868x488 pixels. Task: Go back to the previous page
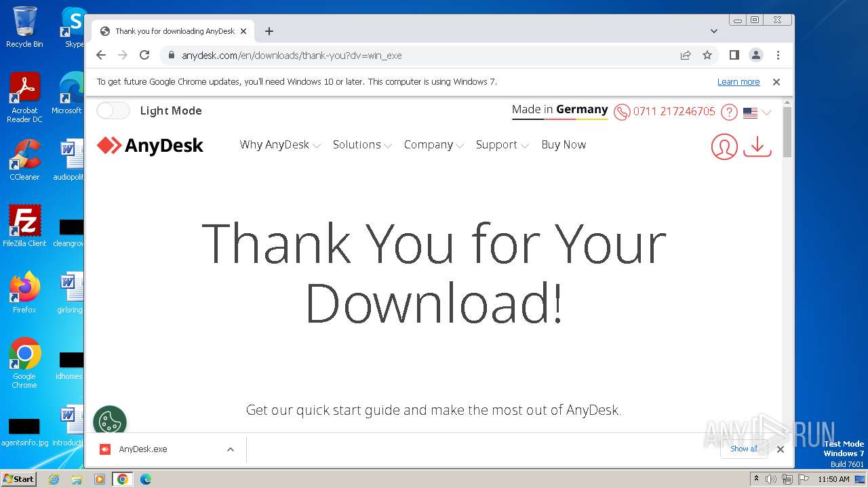(x=101, y=56)
